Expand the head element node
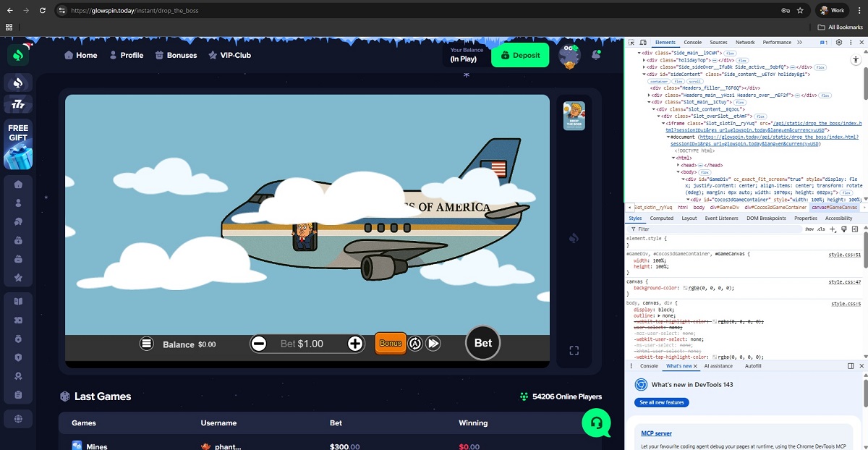Image resolution: width=868 pixels, height=450 pixels. (678, 165)
